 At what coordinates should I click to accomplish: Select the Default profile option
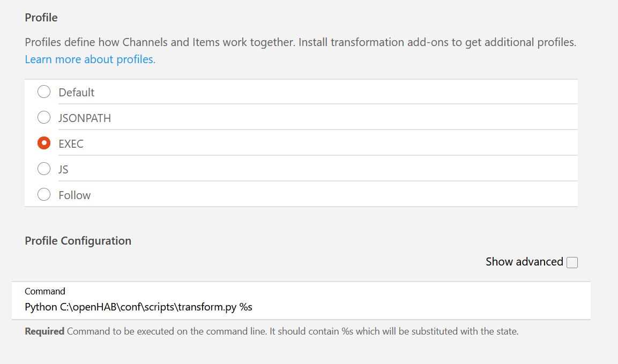pos(44,92)
